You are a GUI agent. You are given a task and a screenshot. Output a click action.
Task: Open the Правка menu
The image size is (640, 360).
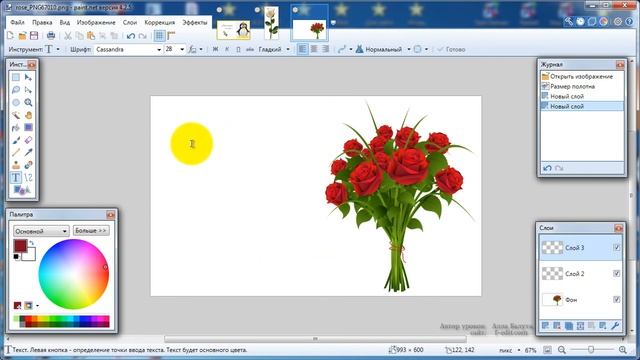(x=42, y=22)
